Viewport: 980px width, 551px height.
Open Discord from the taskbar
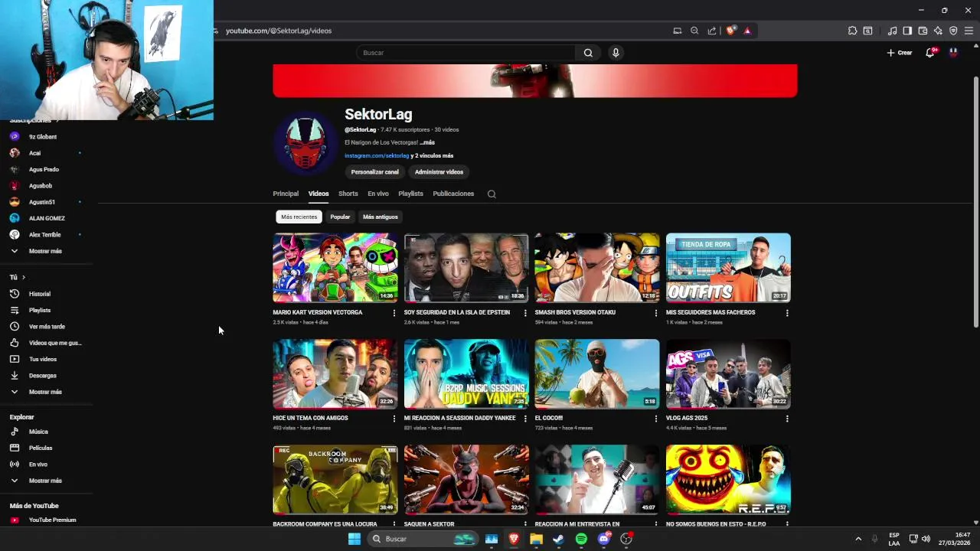pyautogui.click(x=604, y=539)
